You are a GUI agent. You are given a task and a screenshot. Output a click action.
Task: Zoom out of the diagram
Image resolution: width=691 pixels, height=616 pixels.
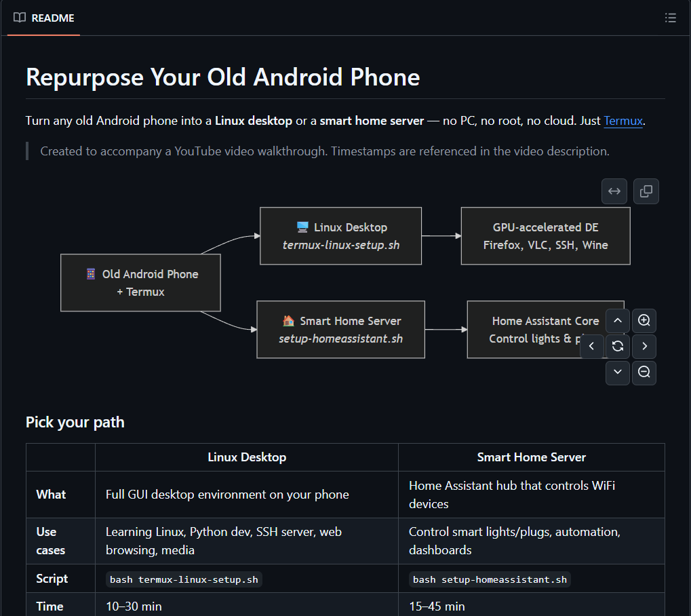[644, 372]
